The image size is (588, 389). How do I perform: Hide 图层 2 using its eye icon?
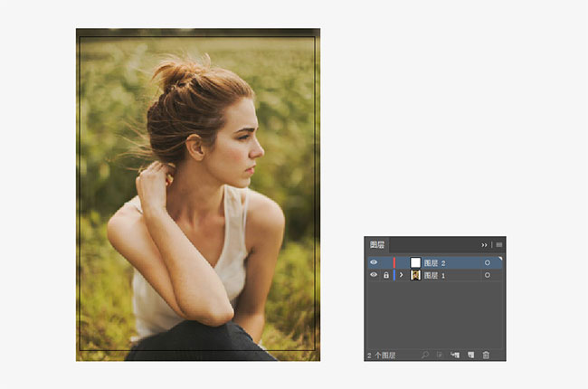tap(374, 262)
